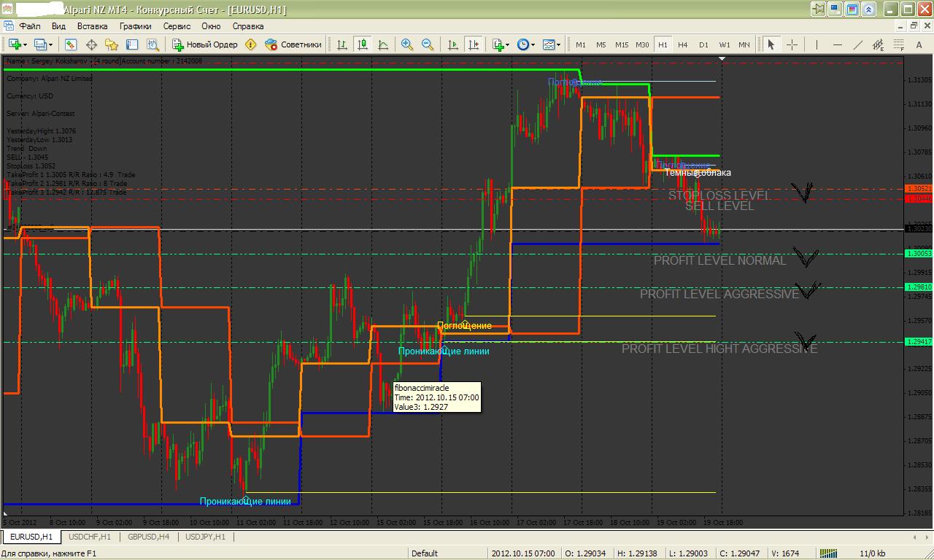Open the Графики menu
The image size is (934, 560).
(x=136, y=26)
